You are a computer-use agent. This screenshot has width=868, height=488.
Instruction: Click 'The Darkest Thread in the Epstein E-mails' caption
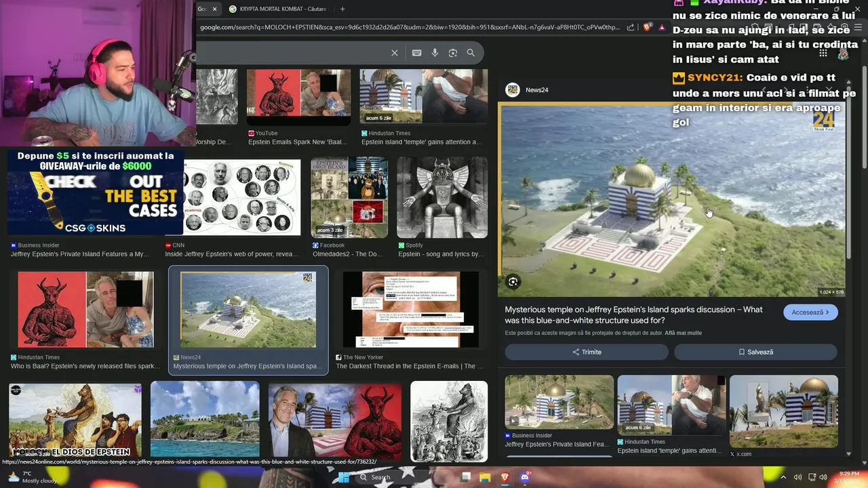click(x=410, y=366)
